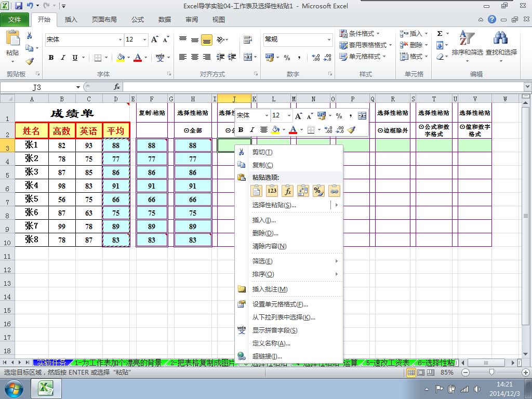The image size is (532, 399).
Task: Toggle Bold on the mini toolbar
Action: pyautogui.click(x=241, y=129)
